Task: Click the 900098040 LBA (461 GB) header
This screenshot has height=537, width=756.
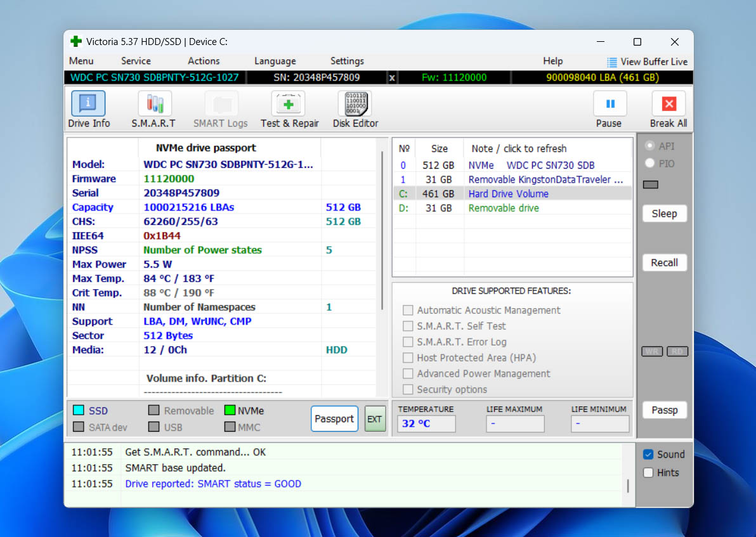Action: pos(602,77)
